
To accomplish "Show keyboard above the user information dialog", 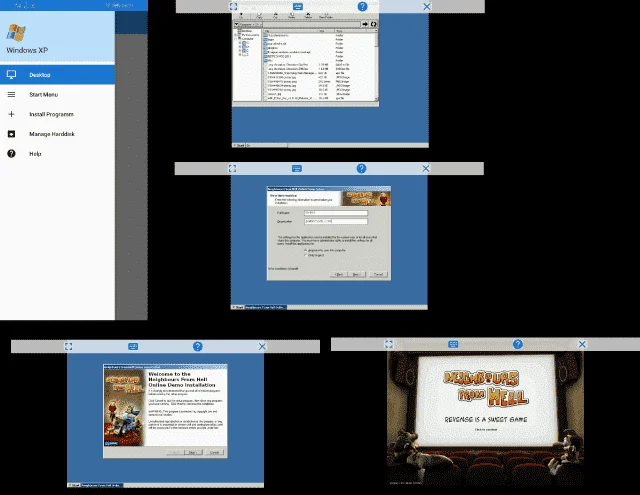I will 297,169.
